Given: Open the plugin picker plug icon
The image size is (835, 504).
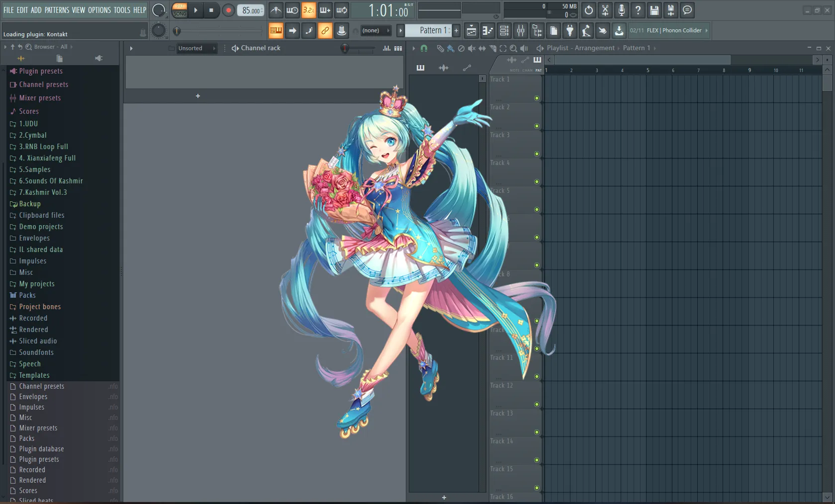Looking at the screenshot, I should click(570, 31).
